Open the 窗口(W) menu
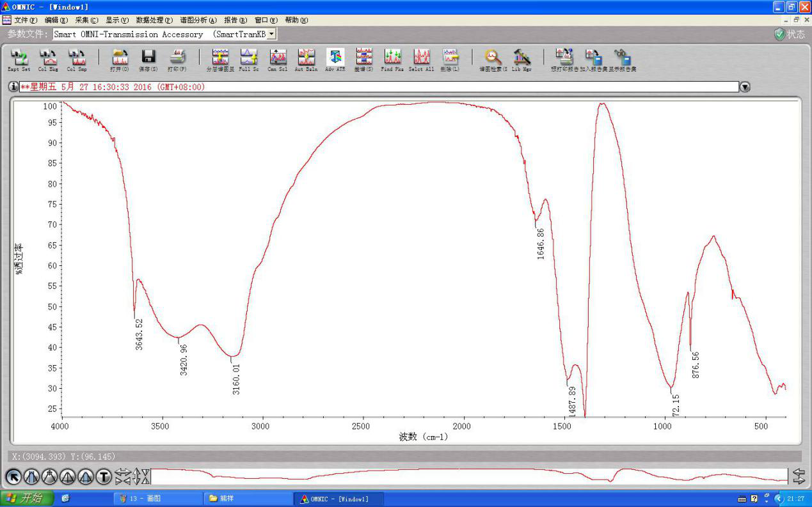 (266, 20)
